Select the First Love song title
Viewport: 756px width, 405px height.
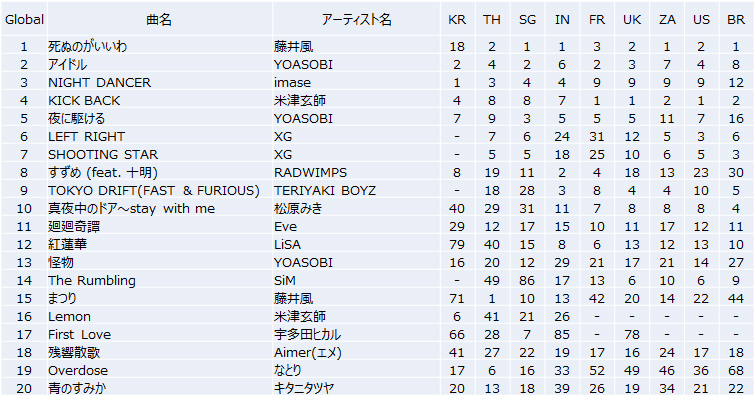point(79,335)
